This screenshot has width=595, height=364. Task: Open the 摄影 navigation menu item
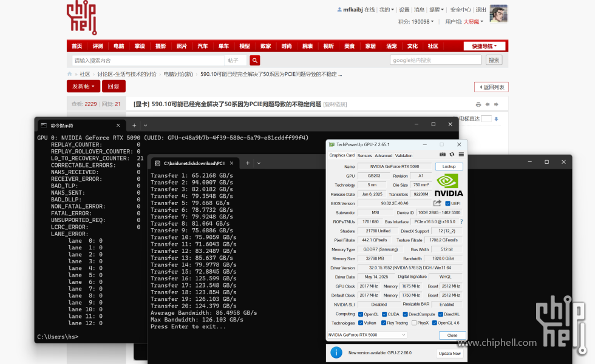(x=161, y=46)
